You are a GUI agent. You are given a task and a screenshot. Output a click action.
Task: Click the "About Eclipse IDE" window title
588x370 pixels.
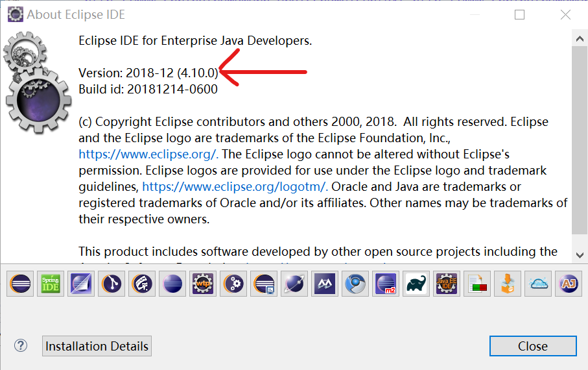[x=76, y=15]
